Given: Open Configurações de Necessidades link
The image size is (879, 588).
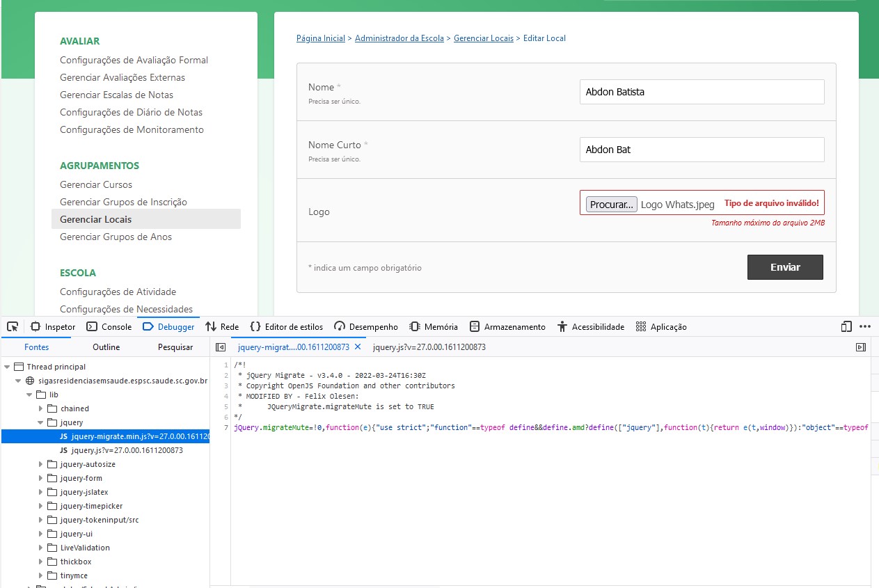Looking at the screenshot, I should click(x=127, y=309).
